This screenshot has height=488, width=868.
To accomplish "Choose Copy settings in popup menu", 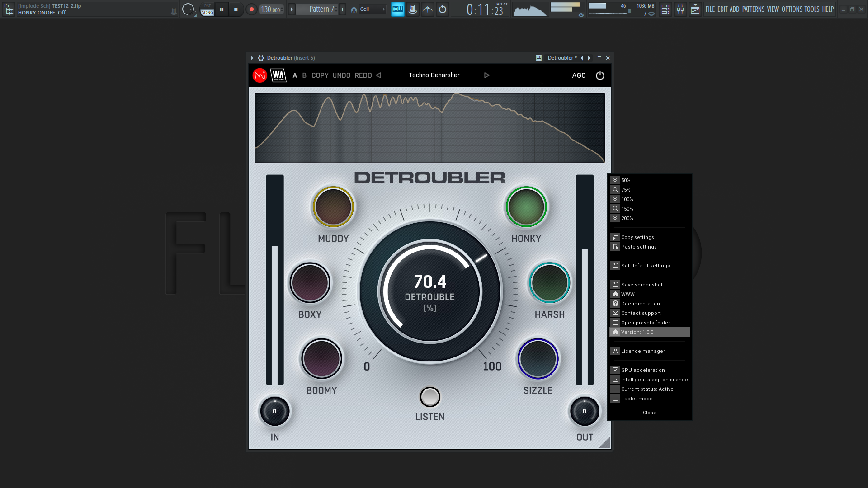I will pos(649,237).
